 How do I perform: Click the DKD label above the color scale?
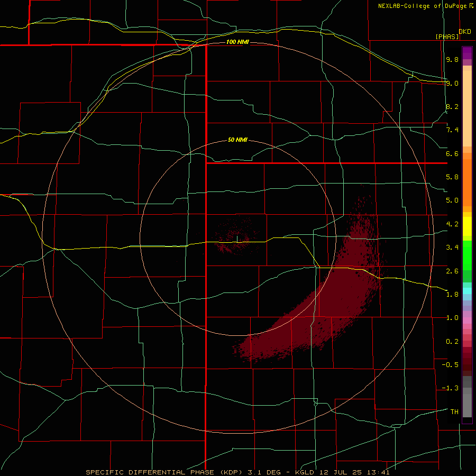[x=465, y=31]
